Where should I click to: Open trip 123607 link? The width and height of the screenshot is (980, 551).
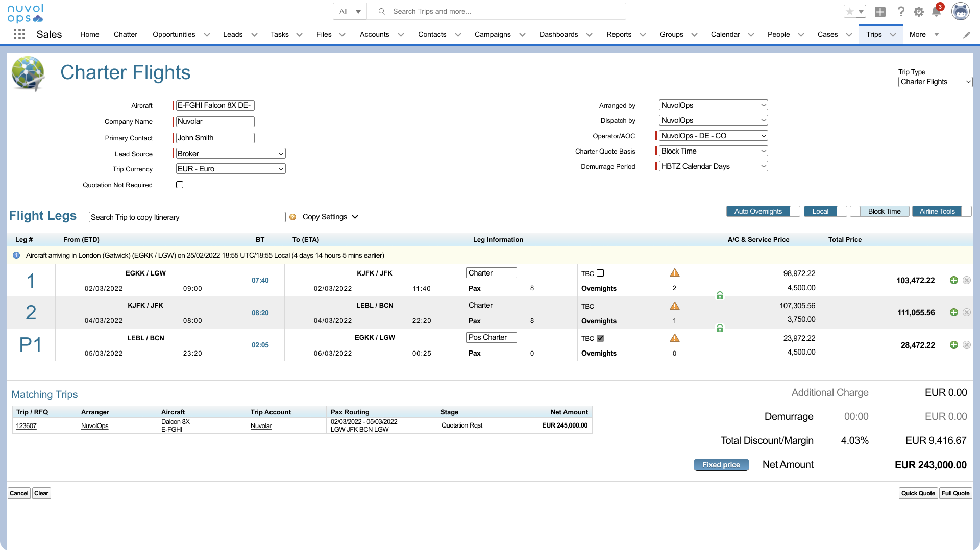tap(26, 426)
